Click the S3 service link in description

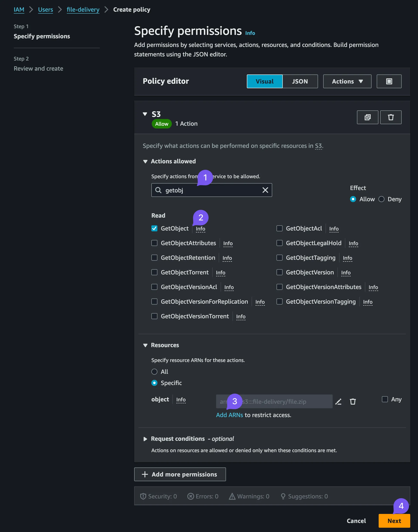pos(318,146)
